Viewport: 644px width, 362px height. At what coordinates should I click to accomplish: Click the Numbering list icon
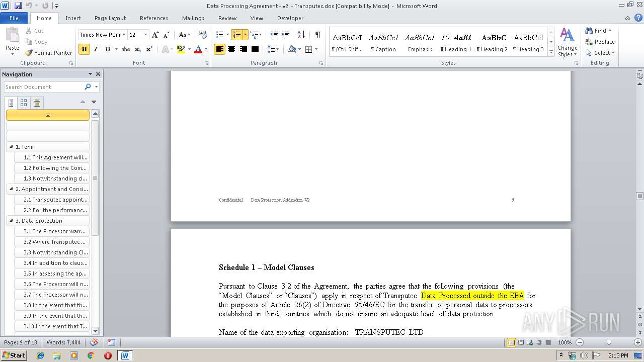[x=236, y=35]
